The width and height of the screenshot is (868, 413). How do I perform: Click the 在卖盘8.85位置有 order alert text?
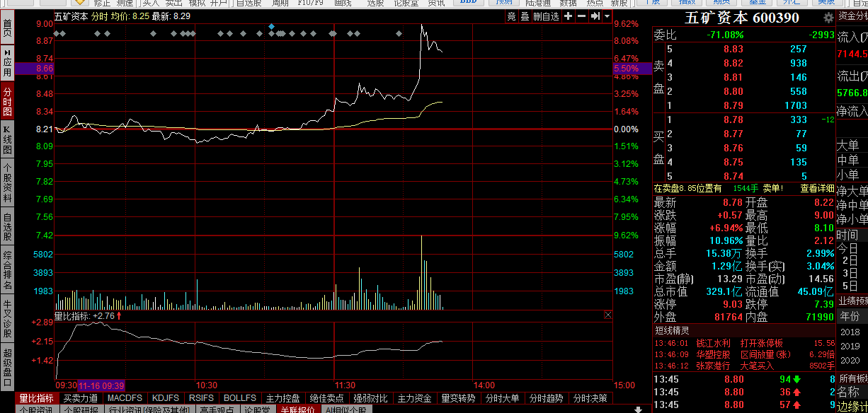[688, 188]
